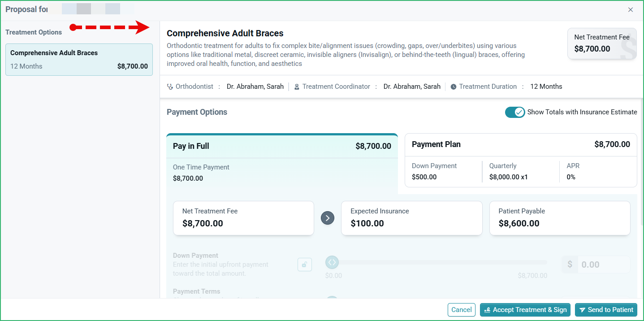Click the stethoscope icon next to Orthodontist
This screenshot has width=644, height=321.
[170, 87]
